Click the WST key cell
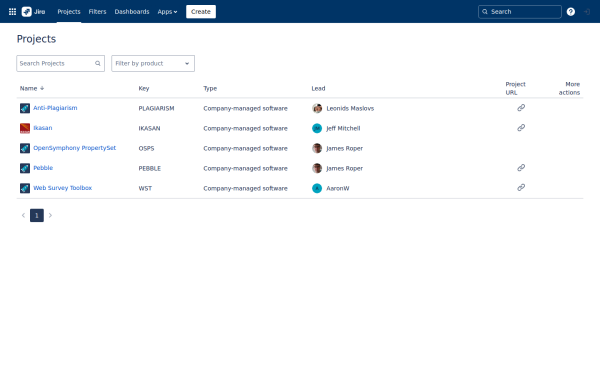The width and height of the screenshot is (600, 375). (145, 188)
